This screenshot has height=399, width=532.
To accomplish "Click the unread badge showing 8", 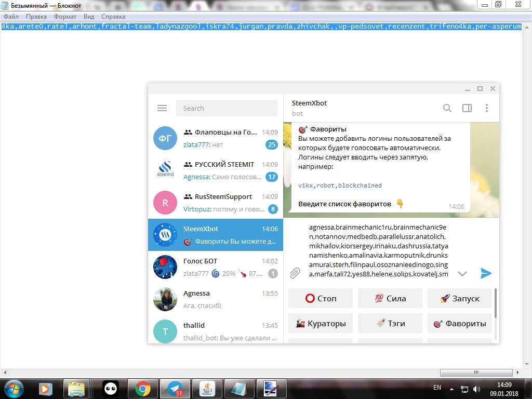I will click(273, 209).
